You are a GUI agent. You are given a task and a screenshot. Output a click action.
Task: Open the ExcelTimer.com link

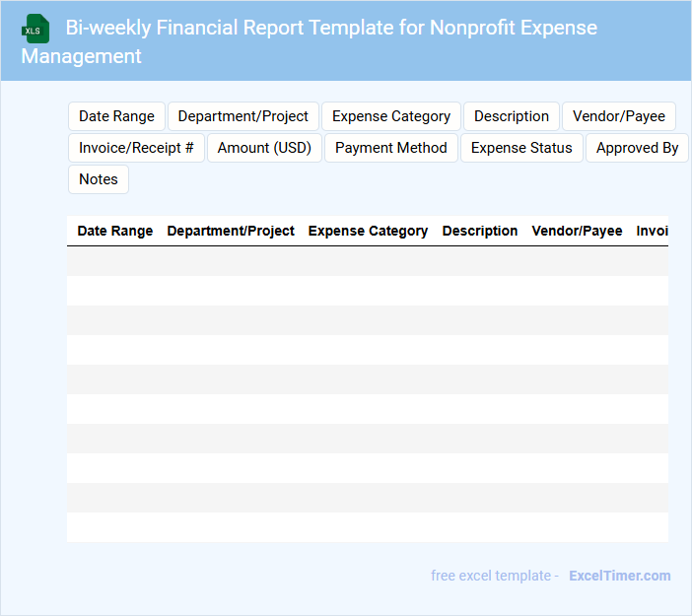(x=620, y=576)
